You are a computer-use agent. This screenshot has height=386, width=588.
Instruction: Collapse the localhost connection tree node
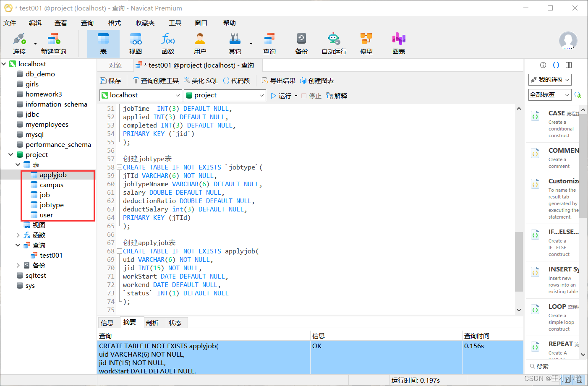(x=4, y=64)
